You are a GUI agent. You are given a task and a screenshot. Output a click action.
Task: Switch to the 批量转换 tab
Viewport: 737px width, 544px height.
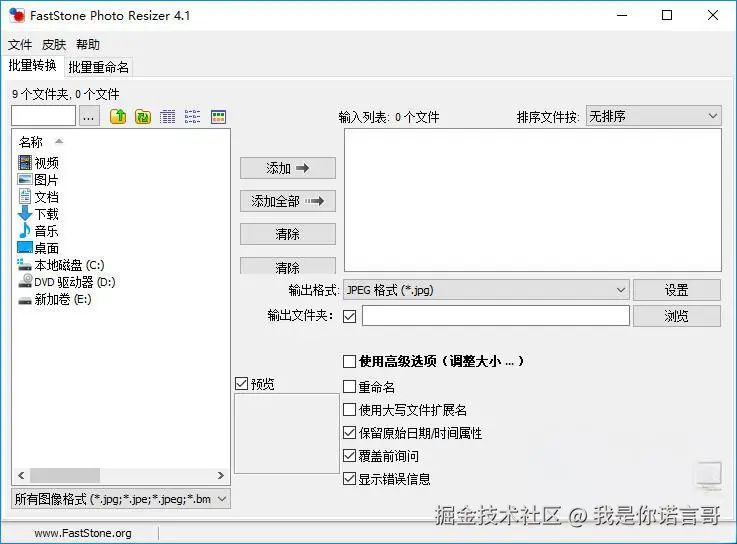point(32,65)
